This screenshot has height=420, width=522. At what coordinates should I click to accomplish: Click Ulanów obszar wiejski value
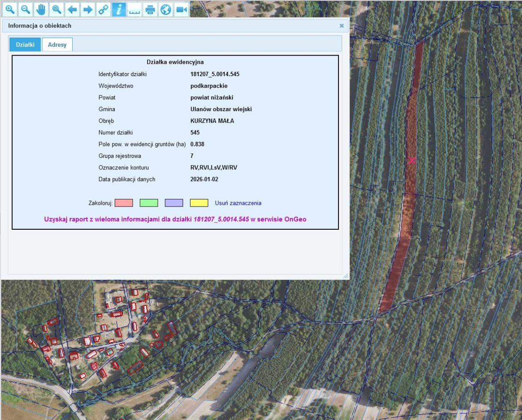(221, 109)
